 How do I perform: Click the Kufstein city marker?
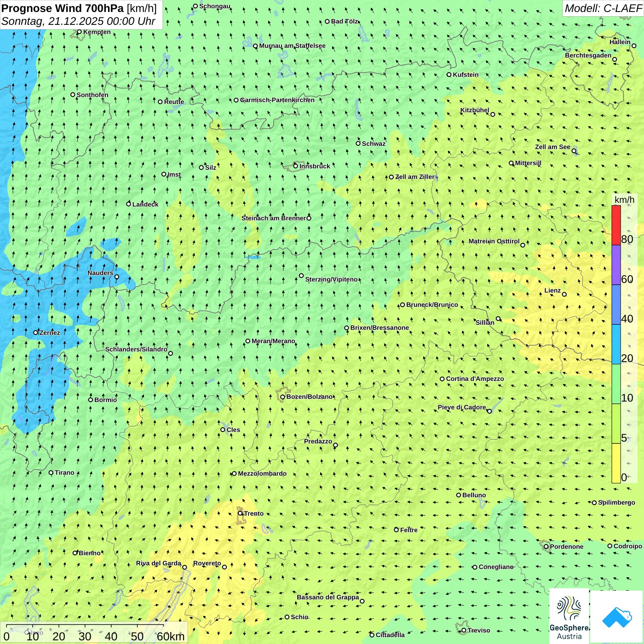(449, 75)
